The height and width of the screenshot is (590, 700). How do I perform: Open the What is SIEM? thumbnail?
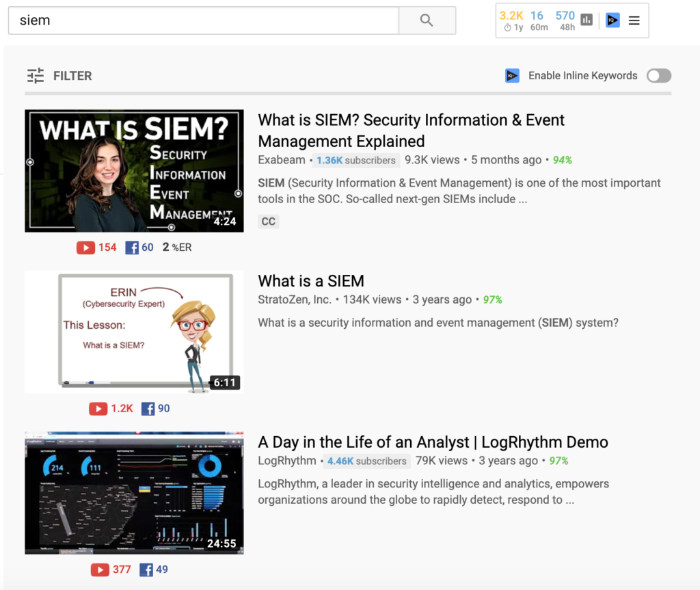(x=135, y=171)
